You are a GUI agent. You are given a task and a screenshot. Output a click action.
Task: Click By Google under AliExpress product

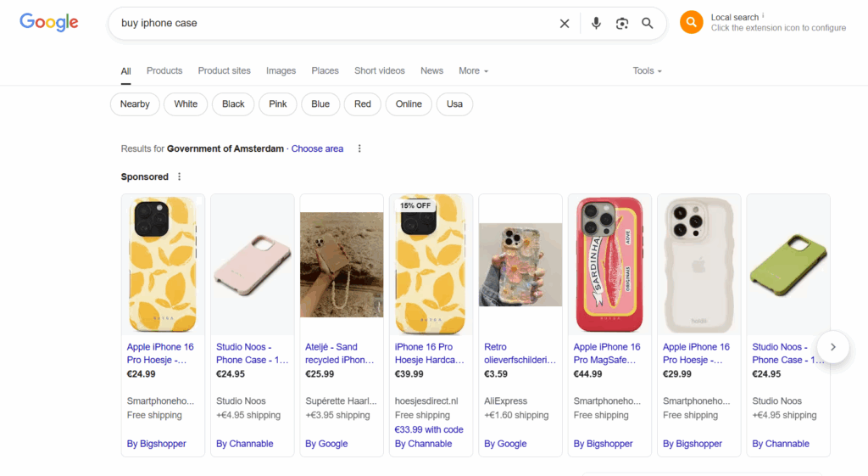coord(505,444)
